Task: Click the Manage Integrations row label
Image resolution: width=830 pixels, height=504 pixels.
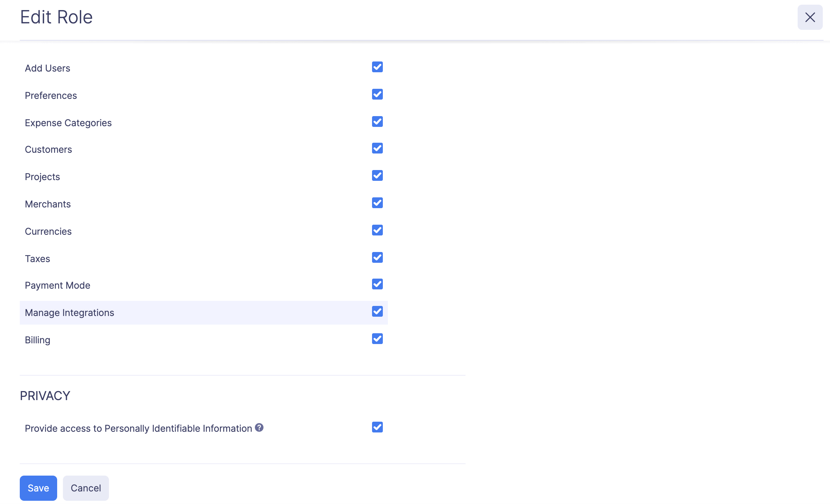Action: click(69, 313)
